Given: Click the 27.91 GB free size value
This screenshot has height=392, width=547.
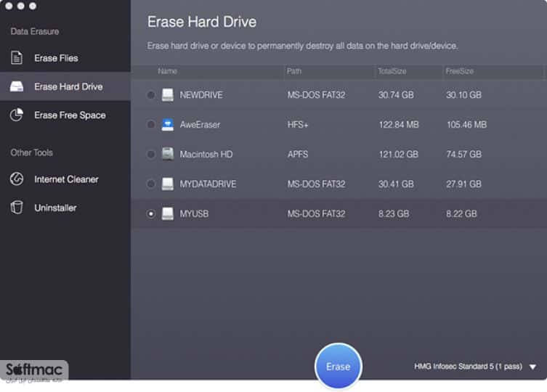Looking at the screenshot, I should (x=463, y=184).
